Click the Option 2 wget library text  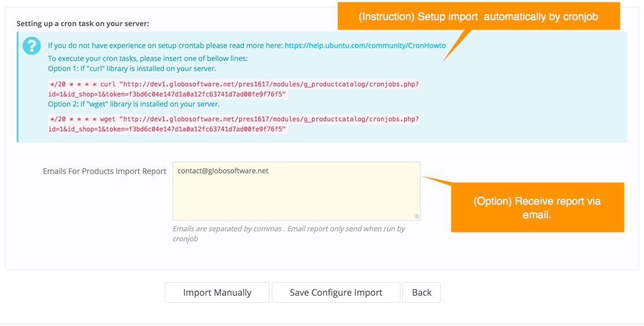click(x=134, y=104)
